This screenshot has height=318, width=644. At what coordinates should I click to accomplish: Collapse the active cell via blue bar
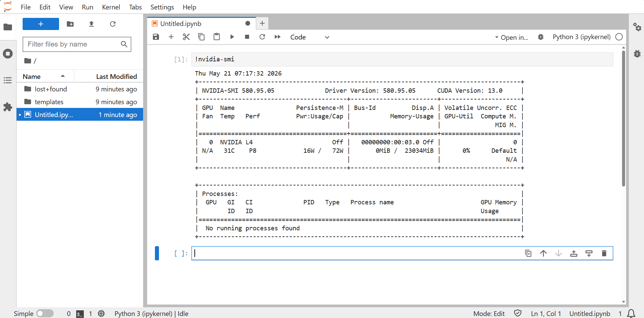click(157, 253)
